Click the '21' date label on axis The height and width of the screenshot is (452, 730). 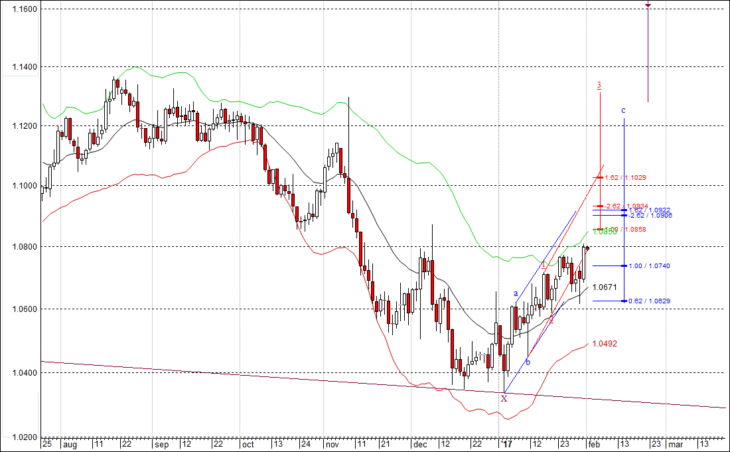pos(385,444)
